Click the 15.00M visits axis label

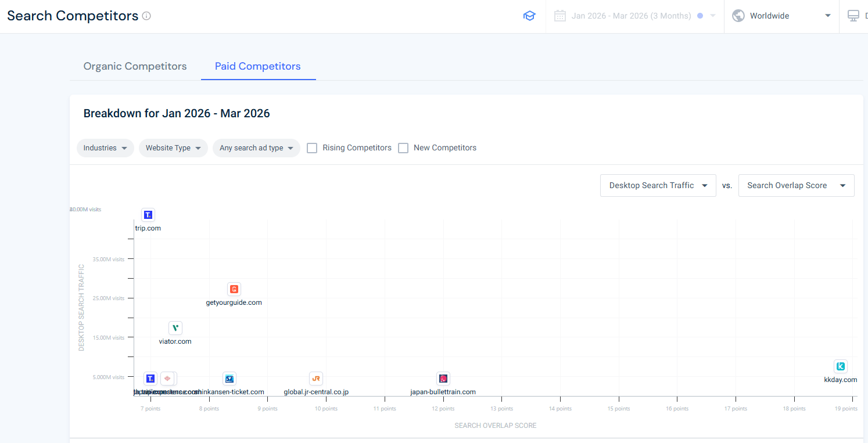pos(109,338)
